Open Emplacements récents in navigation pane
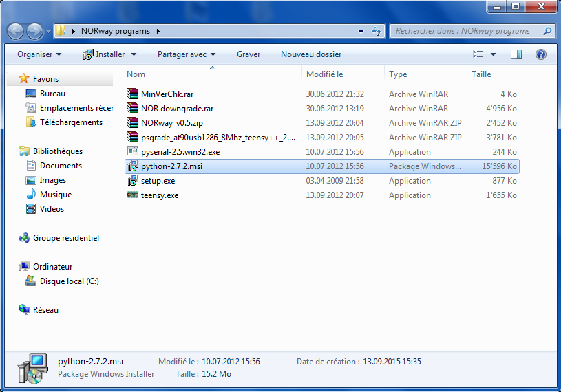This screenshot has width=561, height=392. click(x=76, y=108)
